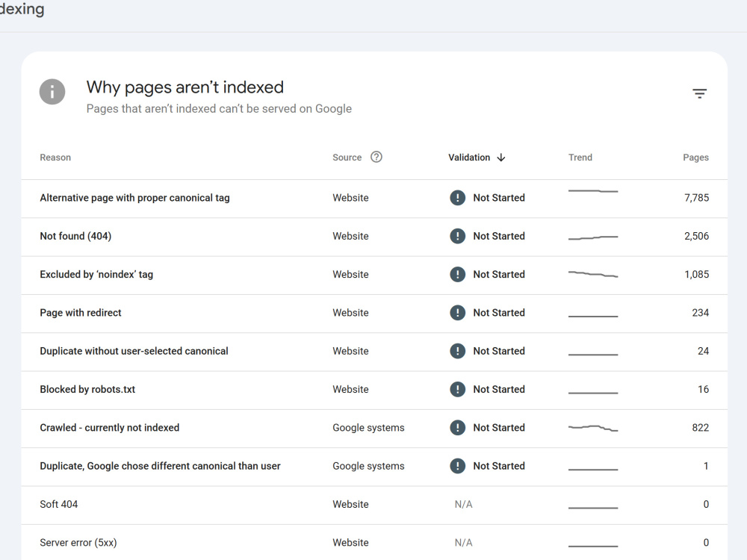Viewport: 747px width, 560px height.
Task: Click the Source column help icon
Action: (x=376, y=157)
